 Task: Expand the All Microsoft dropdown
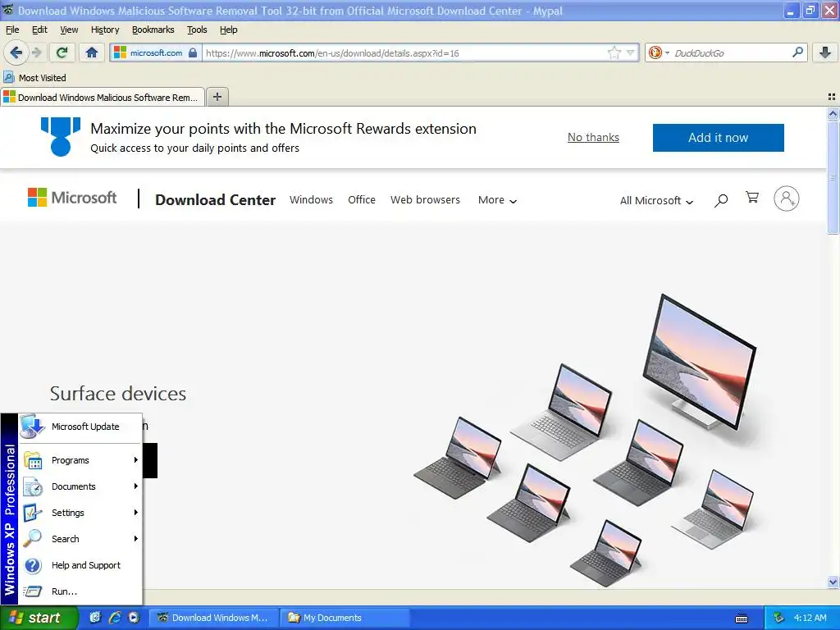point(656,200)
